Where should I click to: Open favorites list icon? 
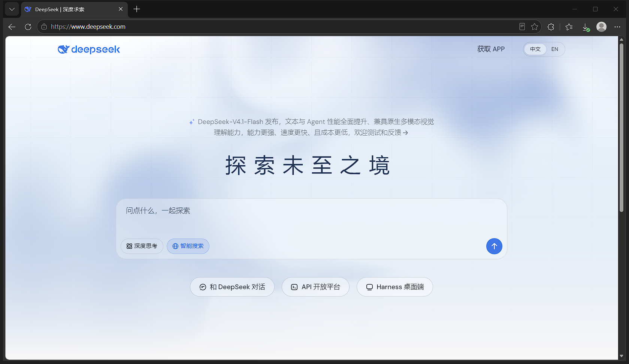click(x=569, y=27)
